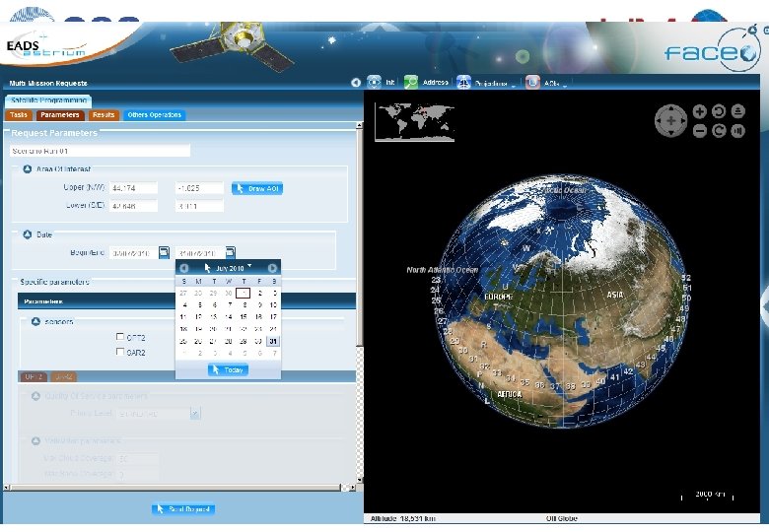
Task: Go to previous month in the calendar
Action: pyautogui.click(x=184, y=268)
